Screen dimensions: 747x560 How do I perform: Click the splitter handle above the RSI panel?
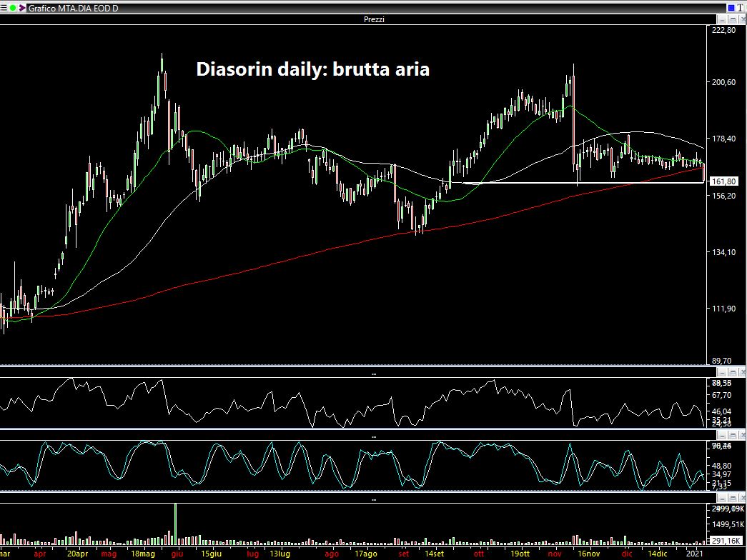coord(373,374)
